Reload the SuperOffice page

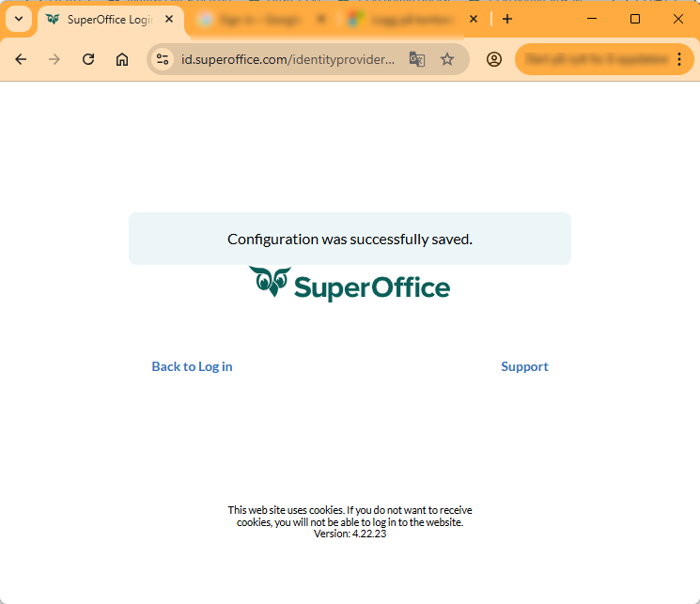[88, 59]
